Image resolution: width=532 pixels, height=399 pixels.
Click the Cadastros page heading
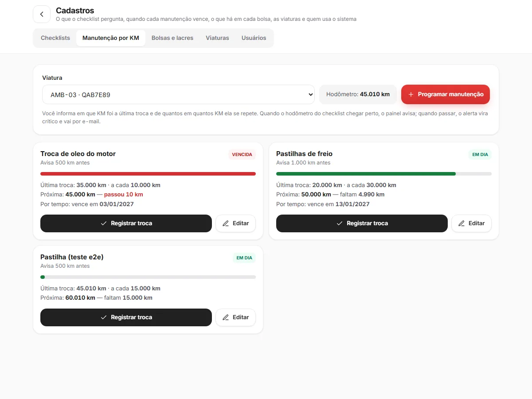pyautogui.click(x=75, y=11)
